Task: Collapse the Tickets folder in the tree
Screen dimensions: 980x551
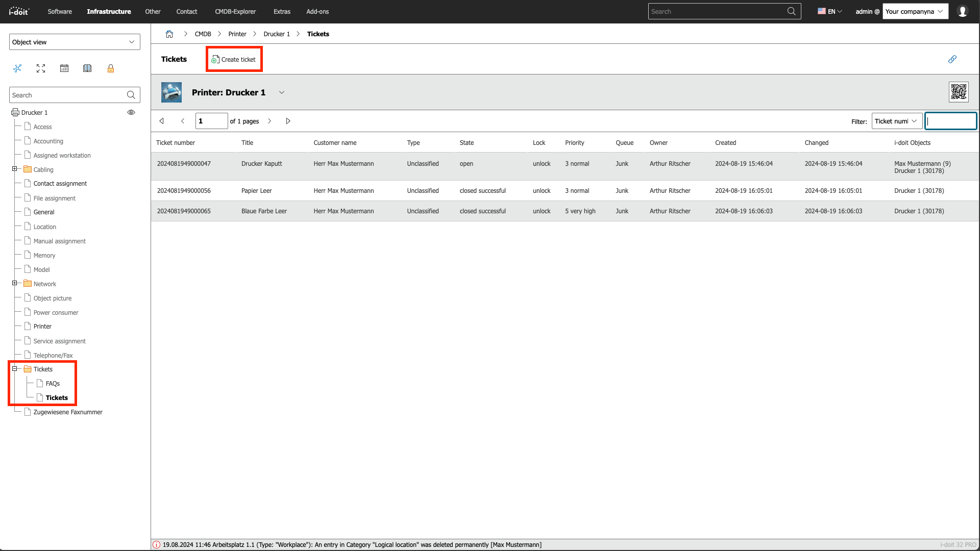Action: 15,369
